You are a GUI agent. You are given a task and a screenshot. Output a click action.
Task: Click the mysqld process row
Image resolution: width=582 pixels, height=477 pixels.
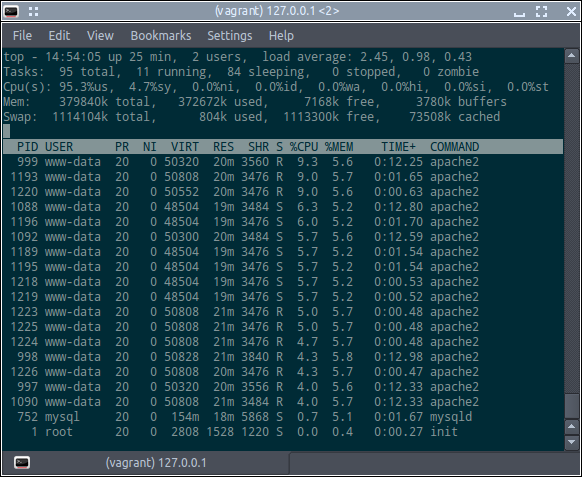tap(283, 417)
